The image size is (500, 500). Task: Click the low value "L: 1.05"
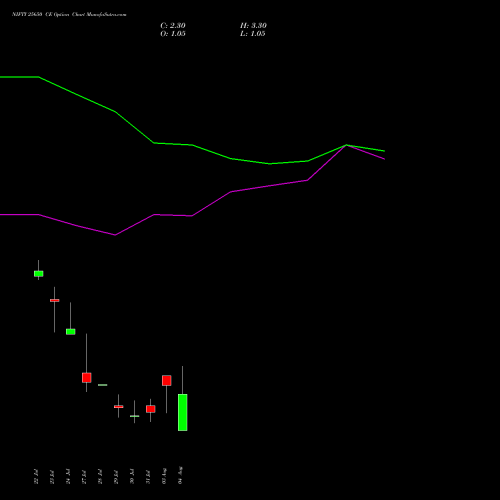tap(252, 34)
